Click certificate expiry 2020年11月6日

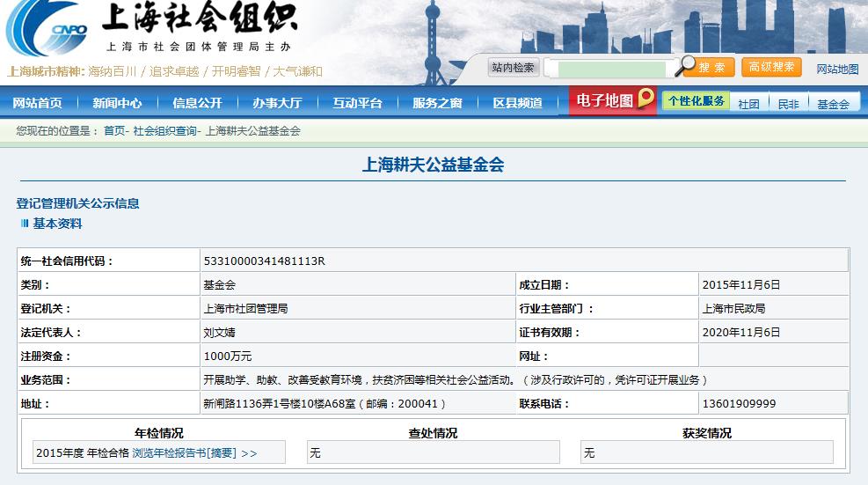[741, 333]
